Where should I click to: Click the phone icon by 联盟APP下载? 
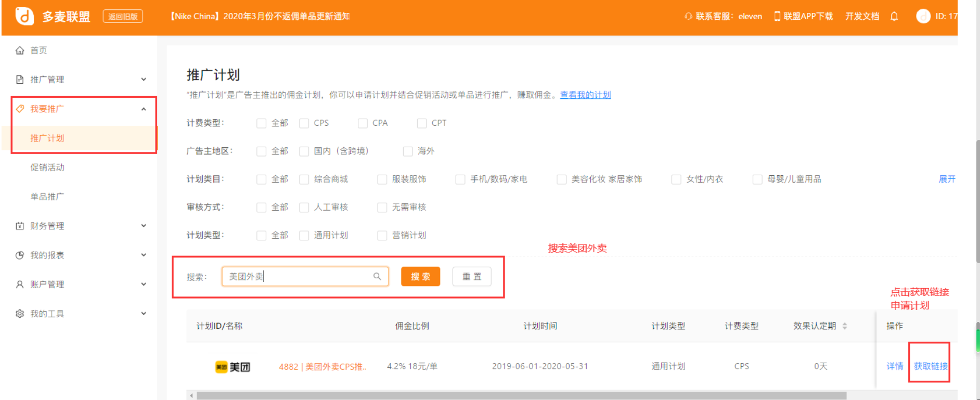[x=777, y=16]
